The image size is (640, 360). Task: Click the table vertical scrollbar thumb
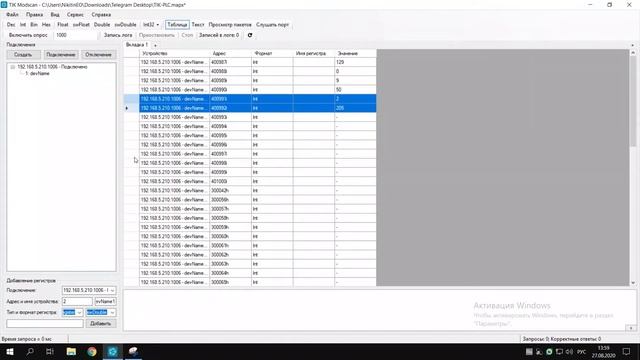coord(633,100)
